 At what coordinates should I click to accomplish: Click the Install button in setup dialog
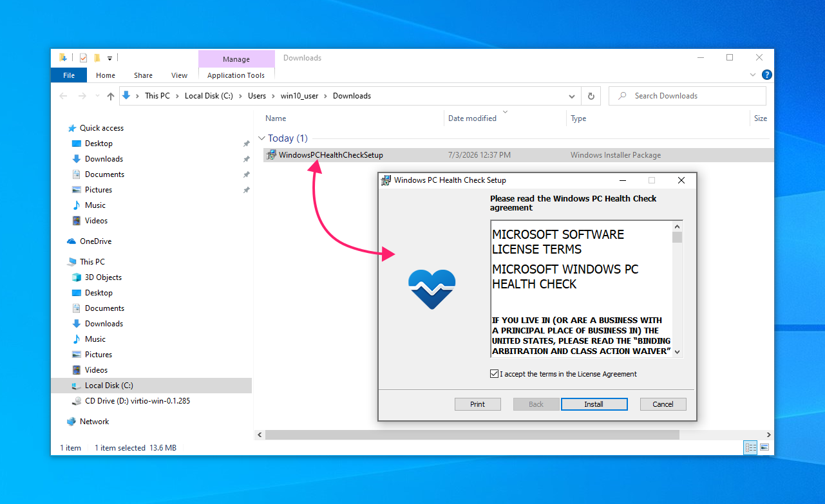pyautogui.click(x=594, y=404)
